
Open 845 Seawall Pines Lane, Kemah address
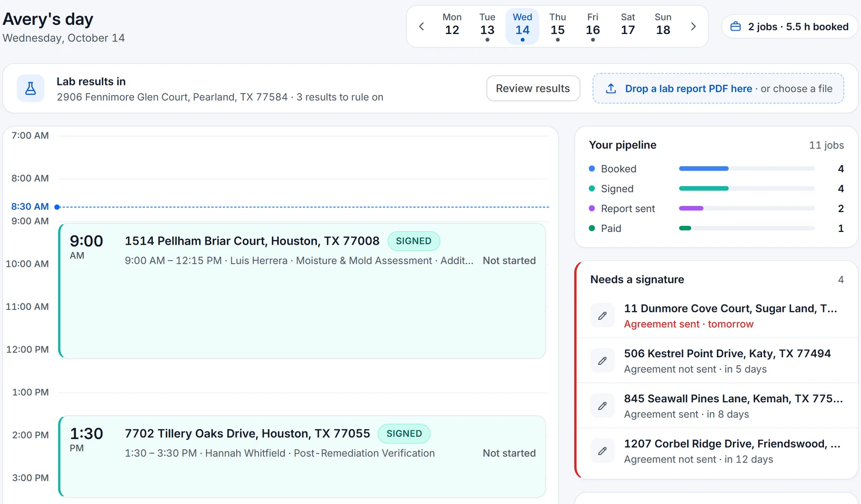coord(733,399)
